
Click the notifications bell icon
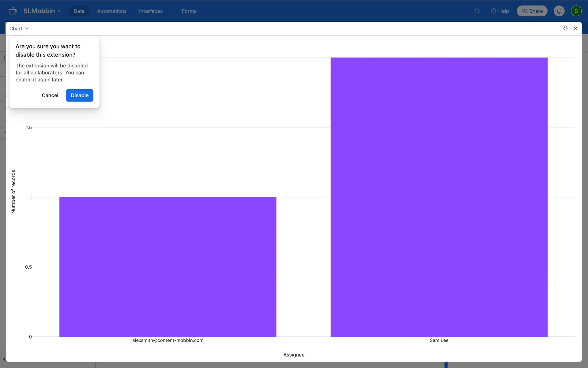pyautogui.click(x=559, y=11)
